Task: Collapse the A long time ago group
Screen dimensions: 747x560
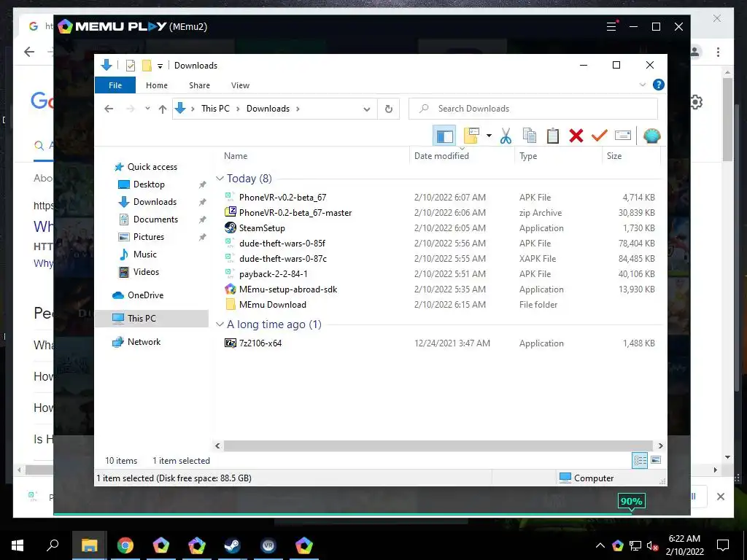Action: [x=220, y=324]
